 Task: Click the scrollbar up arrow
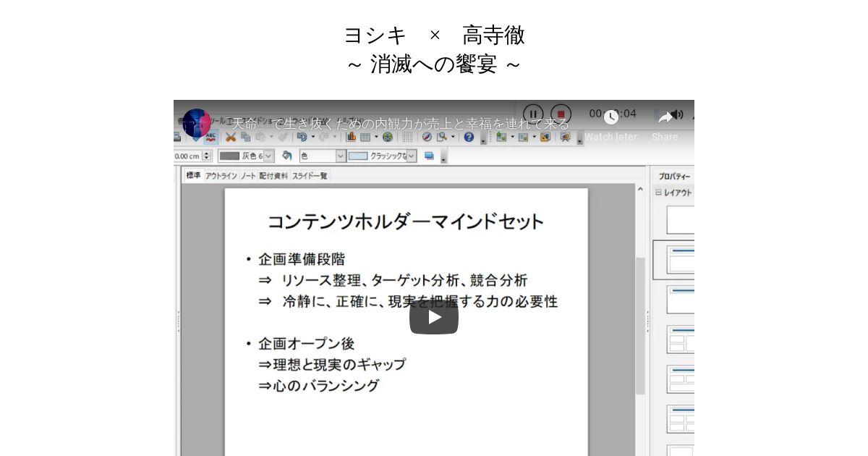[x=640, y=190]
